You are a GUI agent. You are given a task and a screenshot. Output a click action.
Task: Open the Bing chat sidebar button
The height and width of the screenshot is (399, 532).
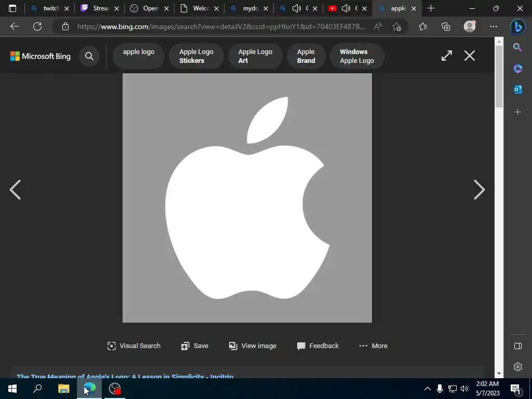[518, 26]
